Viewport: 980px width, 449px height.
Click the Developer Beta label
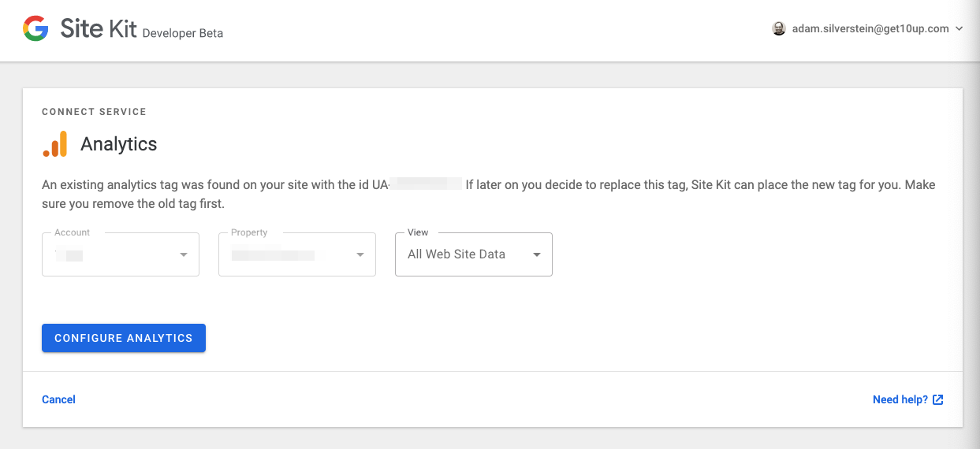pyautogui.click(x=183, y=33)
